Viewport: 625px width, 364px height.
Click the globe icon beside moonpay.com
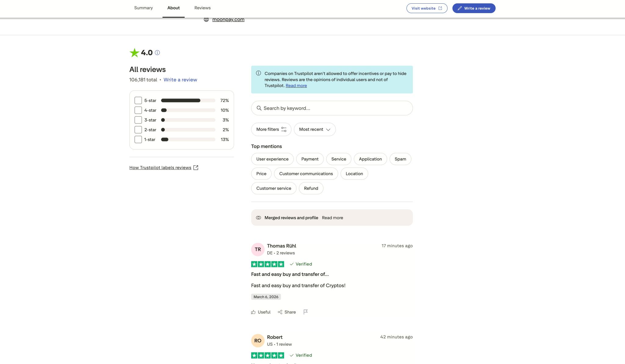click(206, 20)
